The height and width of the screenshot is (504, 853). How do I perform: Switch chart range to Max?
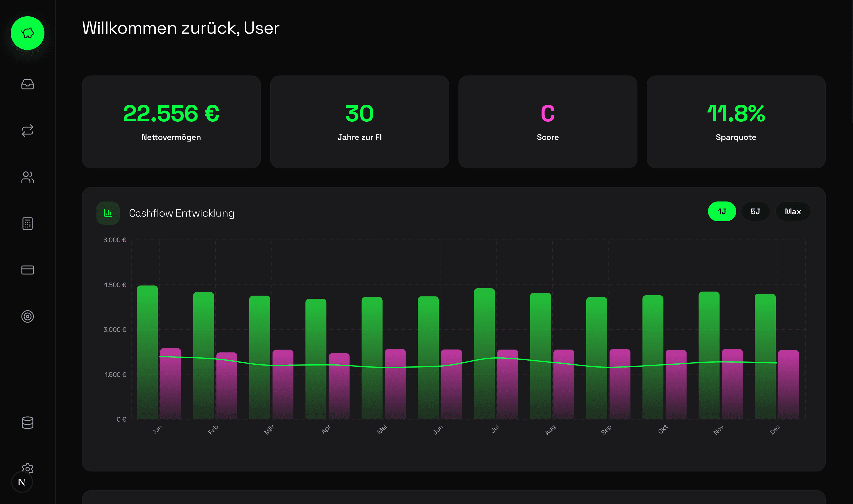pos(793,212)
